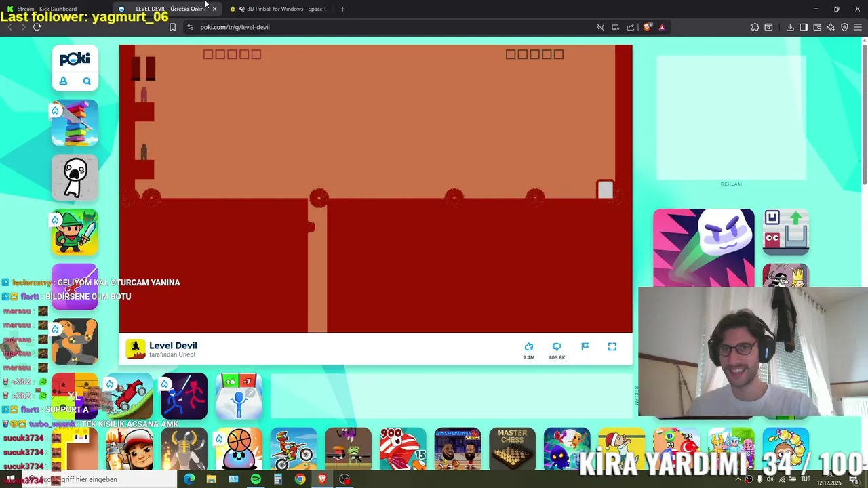Open the Master Chess game

click(512, 449)
